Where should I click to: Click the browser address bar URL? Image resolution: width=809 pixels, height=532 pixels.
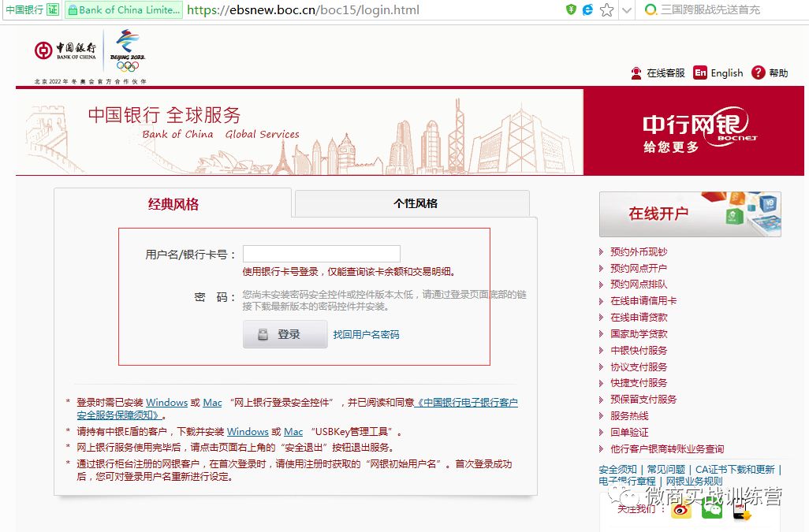pos(304,9)
